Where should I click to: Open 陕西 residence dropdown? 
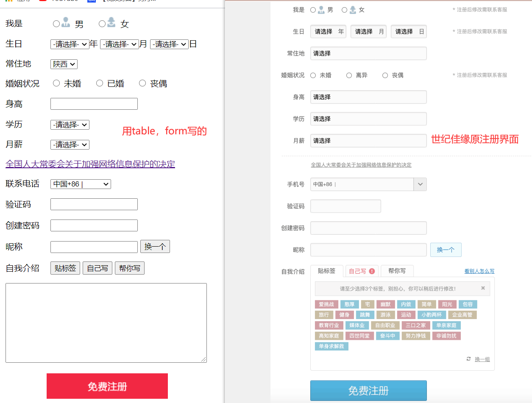tap(64, 64)
